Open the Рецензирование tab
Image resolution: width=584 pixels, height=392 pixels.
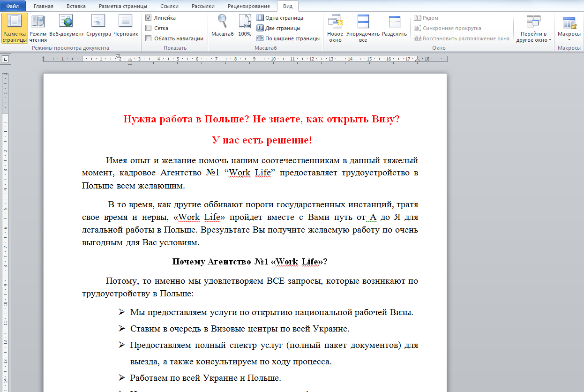point(248,6)
